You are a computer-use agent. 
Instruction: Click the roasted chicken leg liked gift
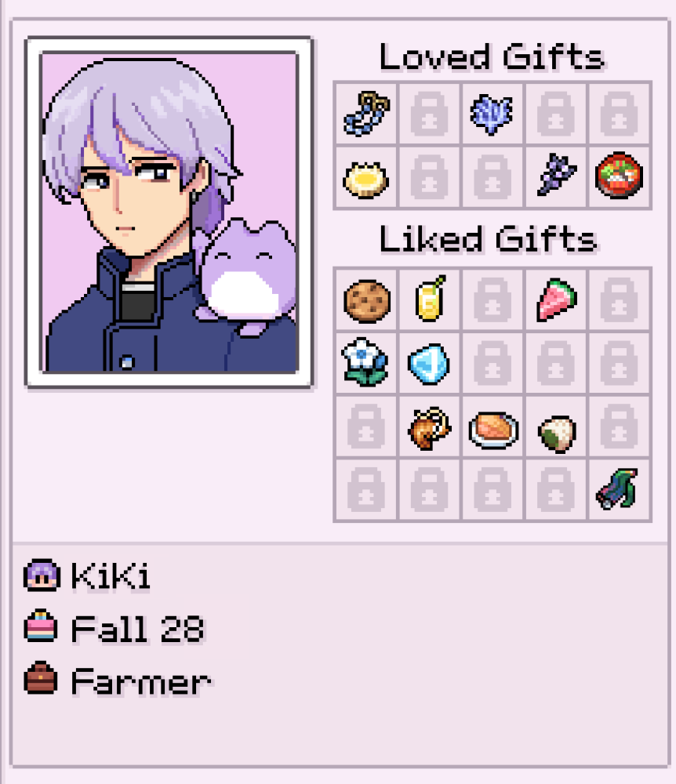click(x=429, y=428)
